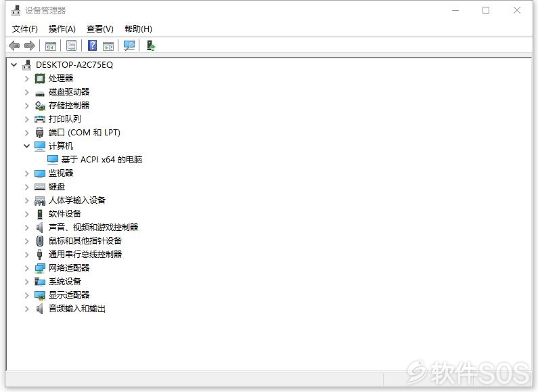Click the blue Help question-mark icon
Screen dimensions: 538x392
pos(92,45)
